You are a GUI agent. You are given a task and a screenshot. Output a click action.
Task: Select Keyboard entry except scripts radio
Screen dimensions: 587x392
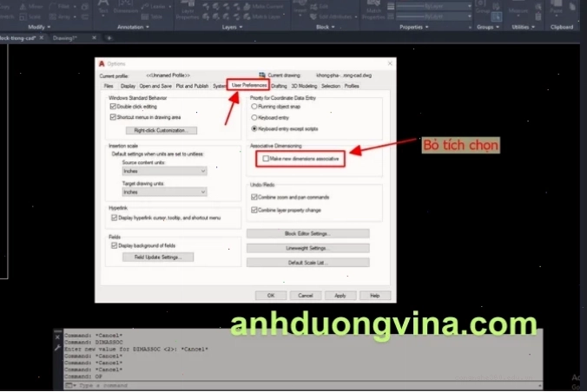(254, 128)
